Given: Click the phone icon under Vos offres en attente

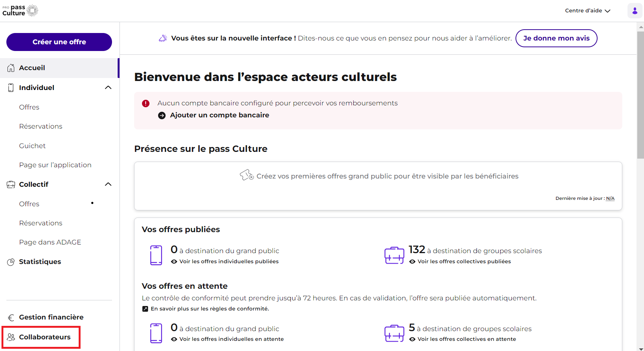Looking at the screenshot, I should (156, 333).
